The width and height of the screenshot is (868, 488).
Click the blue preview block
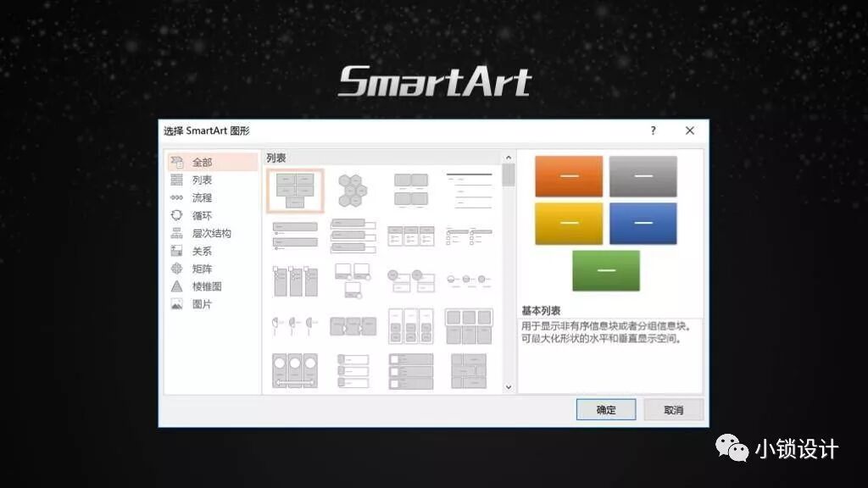pos(643,224)
